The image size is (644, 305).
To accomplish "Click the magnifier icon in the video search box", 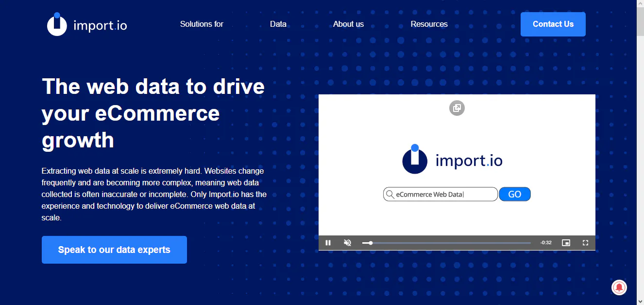I will [390, 194].
